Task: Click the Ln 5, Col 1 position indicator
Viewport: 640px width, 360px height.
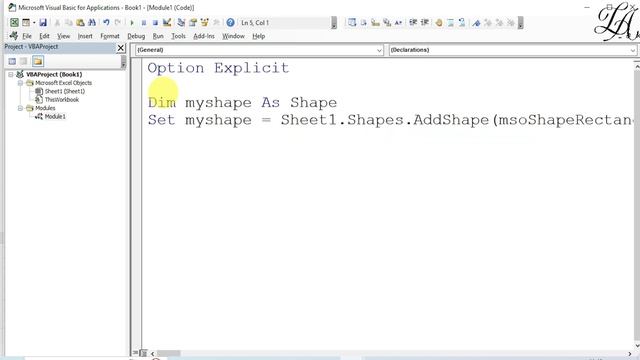Action: click(255, 22)
